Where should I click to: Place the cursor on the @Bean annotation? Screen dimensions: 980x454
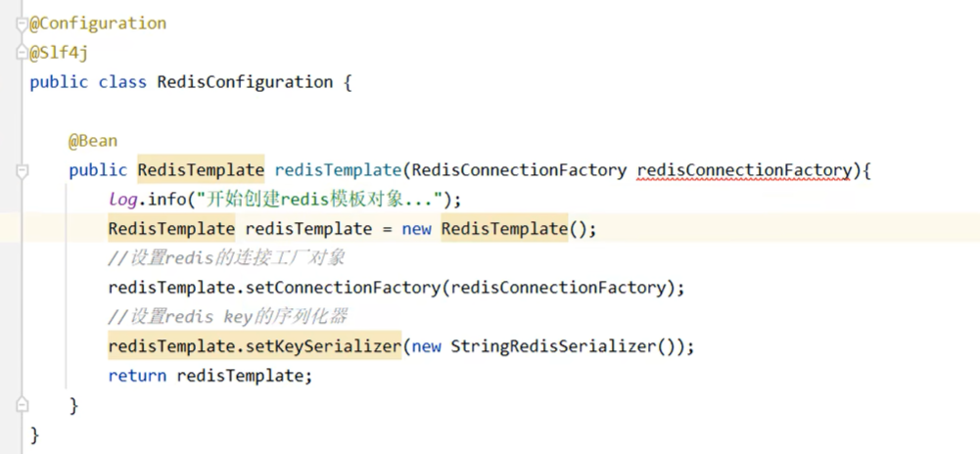[92, 141]
